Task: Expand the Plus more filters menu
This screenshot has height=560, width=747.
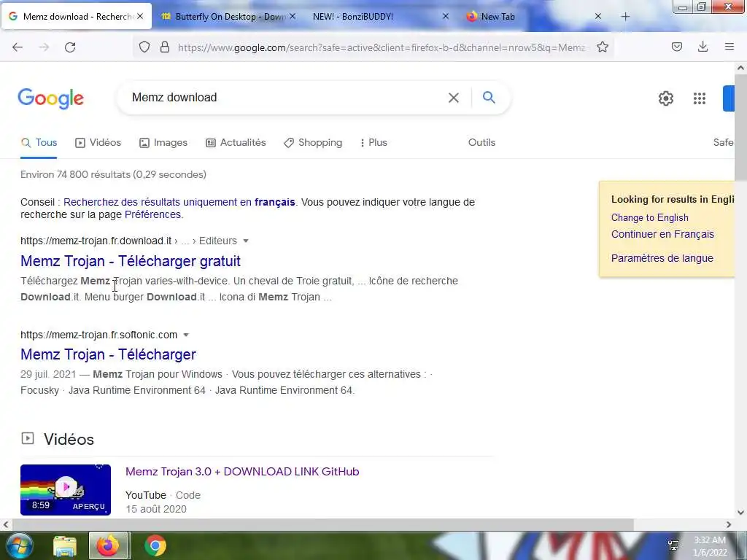Action: pyautogui.click(x=373, y=142)
